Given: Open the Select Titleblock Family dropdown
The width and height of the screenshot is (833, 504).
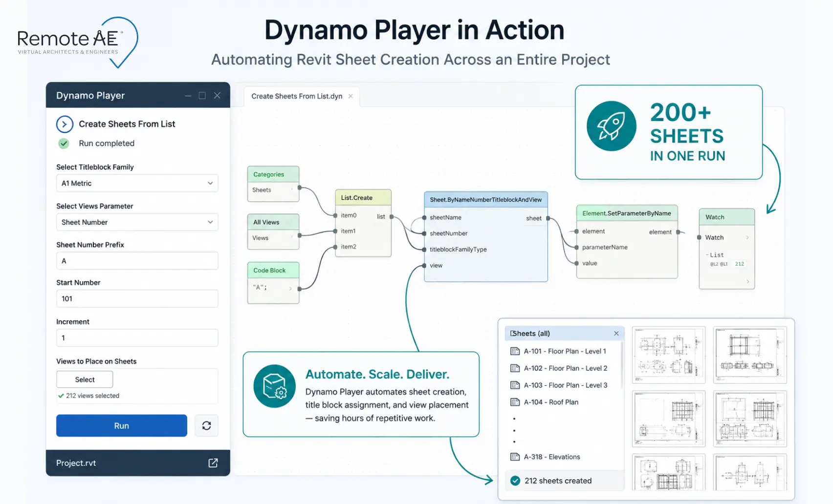Looking at the screenshot, I should click(137, 183).
